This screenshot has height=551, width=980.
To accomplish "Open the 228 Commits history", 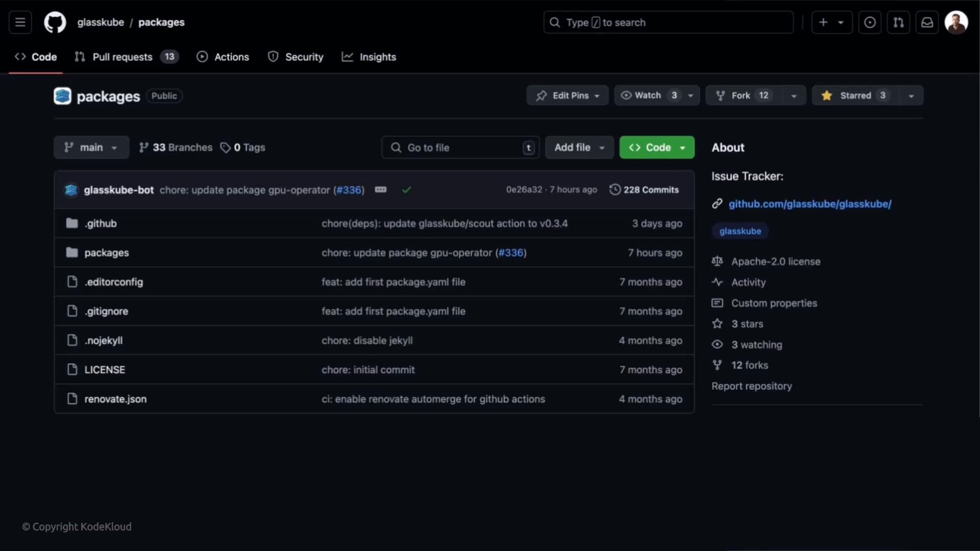I will (x=644, y=190).
